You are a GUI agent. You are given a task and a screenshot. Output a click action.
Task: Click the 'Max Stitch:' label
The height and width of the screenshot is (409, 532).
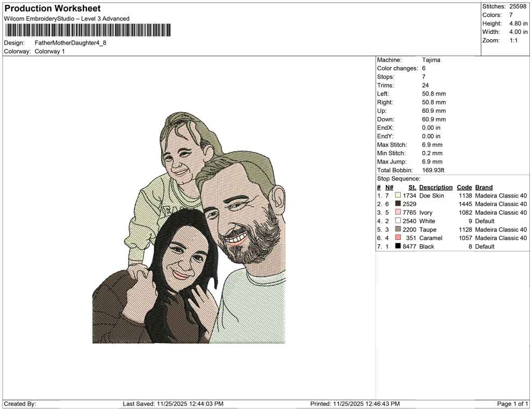(392, 145)
